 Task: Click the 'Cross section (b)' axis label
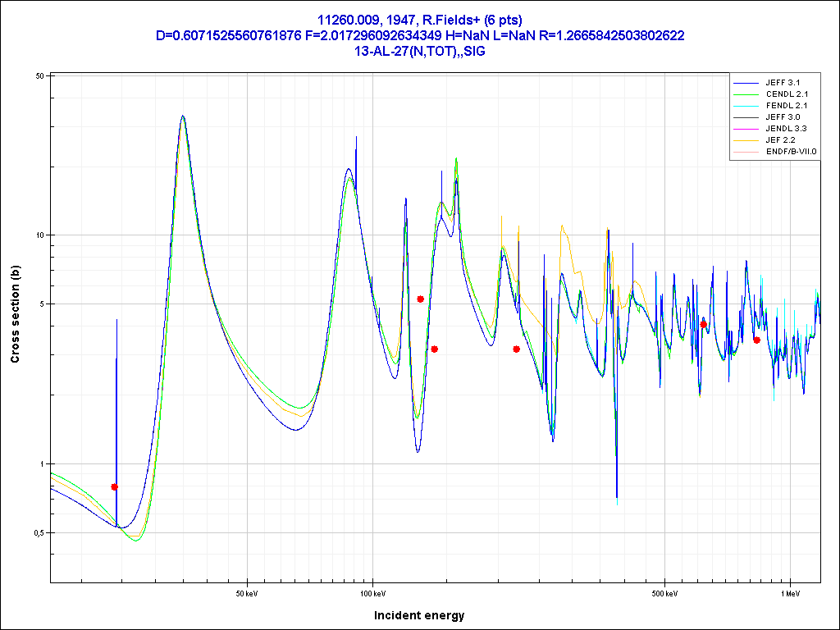click(15, 315)
